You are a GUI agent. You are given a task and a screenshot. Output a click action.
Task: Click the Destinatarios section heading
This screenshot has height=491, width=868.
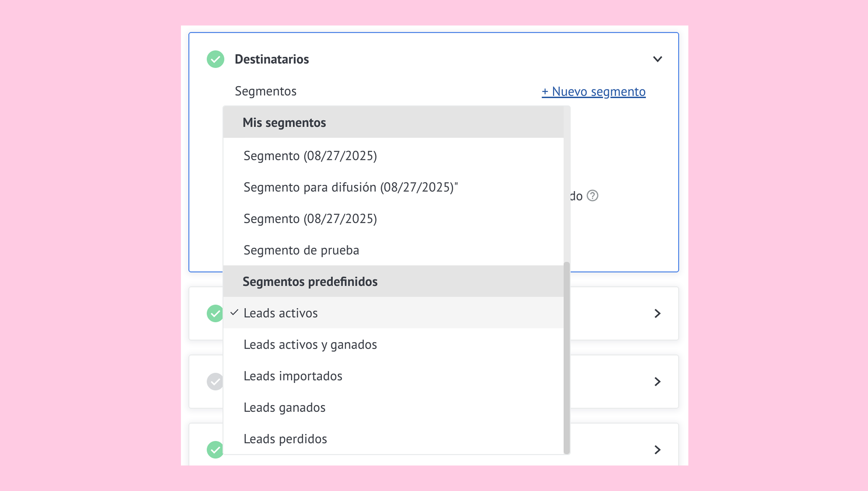pyautogui.click(x=272, y=59)
